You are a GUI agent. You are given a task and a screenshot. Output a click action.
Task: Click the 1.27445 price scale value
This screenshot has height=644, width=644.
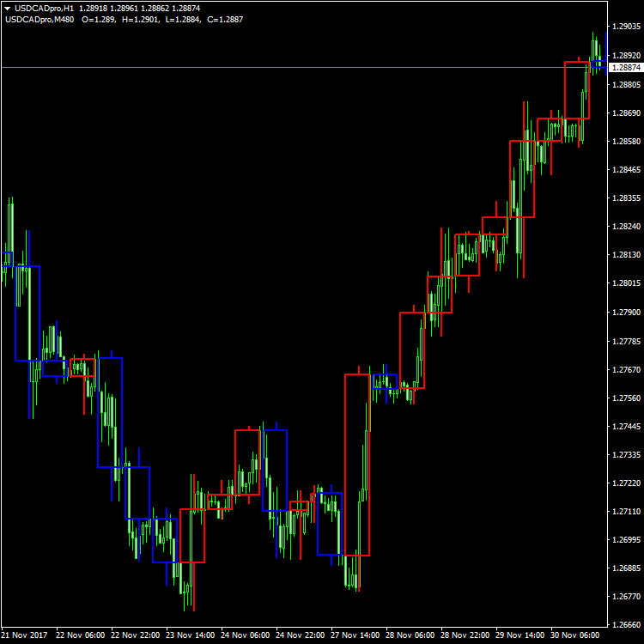pyautogui.click(x=626, y=426)
